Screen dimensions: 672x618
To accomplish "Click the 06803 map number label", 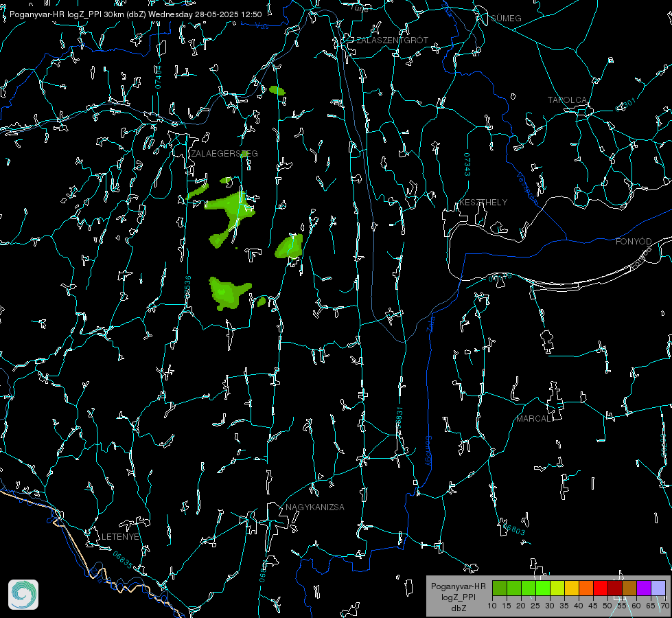I will click(513, 528).
